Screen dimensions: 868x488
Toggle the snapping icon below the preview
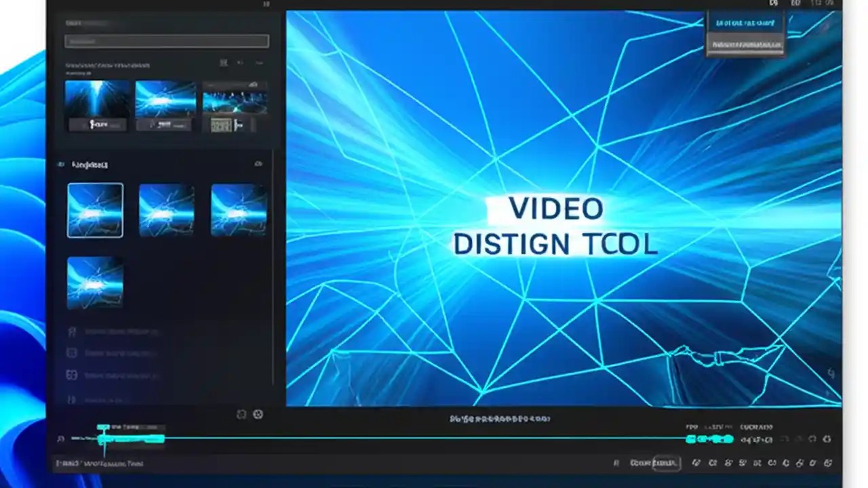(x=241, y=414)
